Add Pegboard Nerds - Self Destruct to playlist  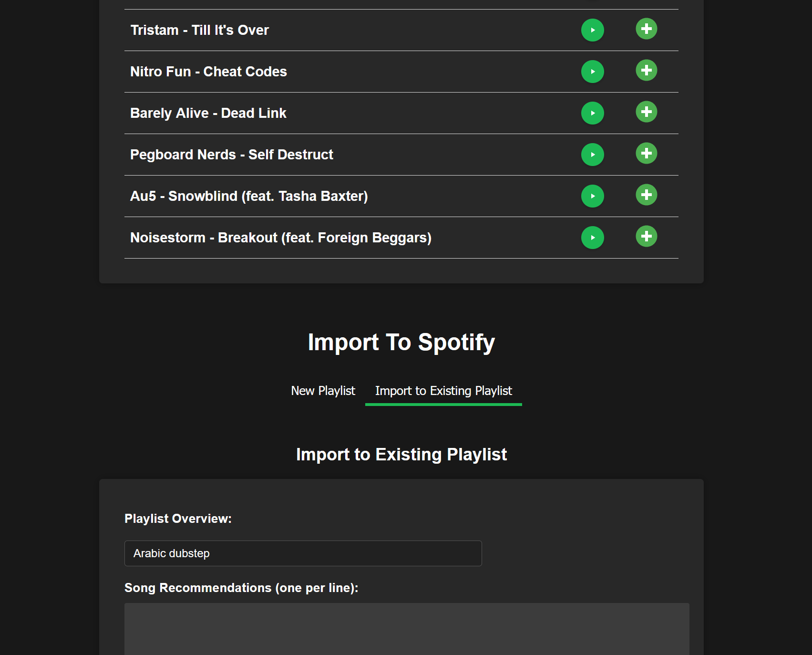(x=647, y=153)
